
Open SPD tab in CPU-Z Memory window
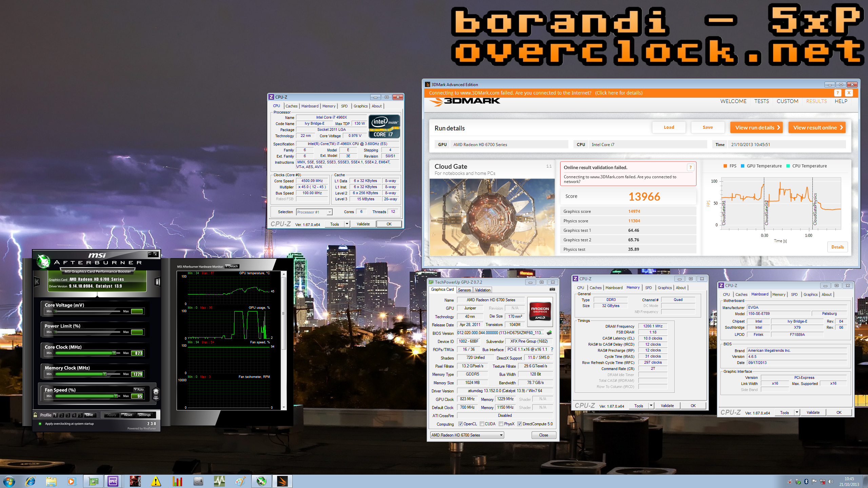(x=648, y=288)
